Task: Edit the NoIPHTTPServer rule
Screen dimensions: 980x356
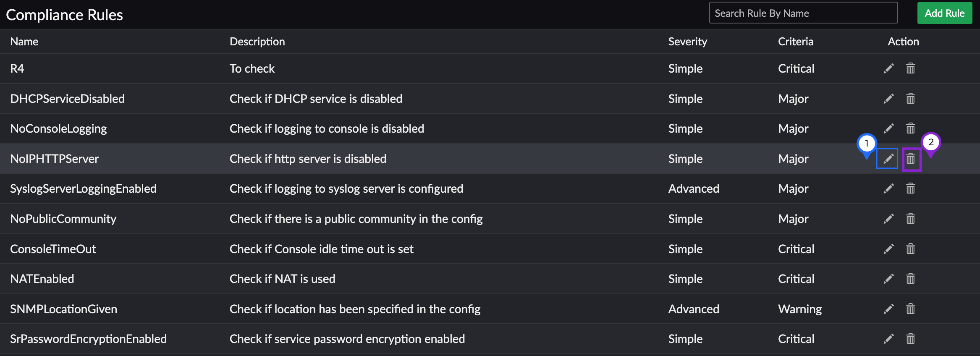Action: 888,159
